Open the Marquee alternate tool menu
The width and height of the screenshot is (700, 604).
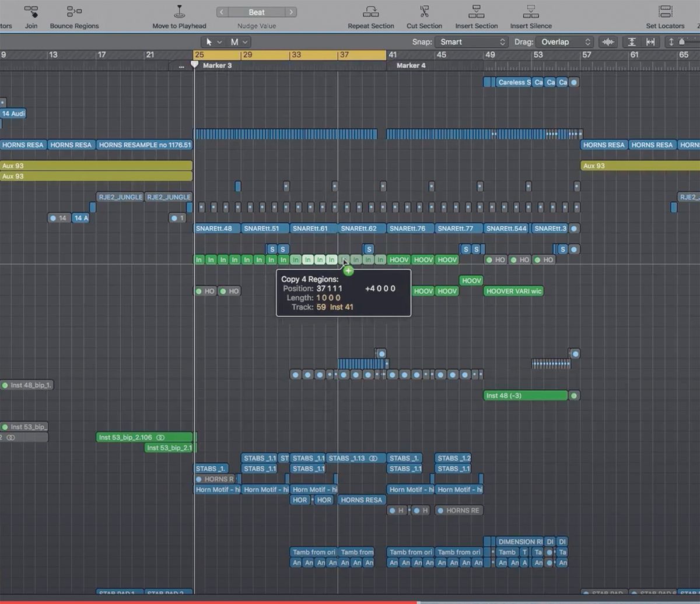point(239,42)
